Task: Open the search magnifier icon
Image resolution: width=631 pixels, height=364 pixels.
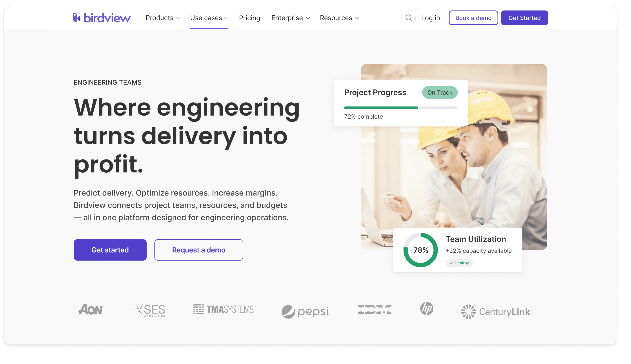Action: coord(408,18)
